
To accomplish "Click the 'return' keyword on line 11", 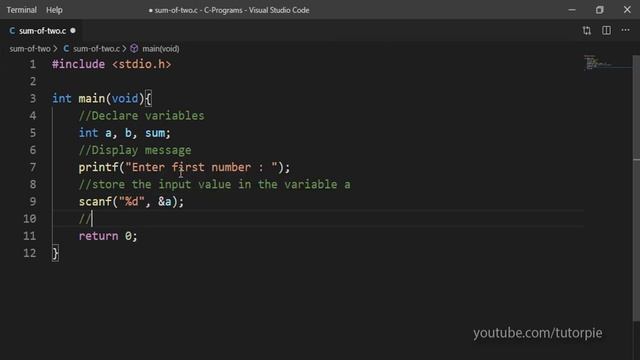I will pos(98,236).
